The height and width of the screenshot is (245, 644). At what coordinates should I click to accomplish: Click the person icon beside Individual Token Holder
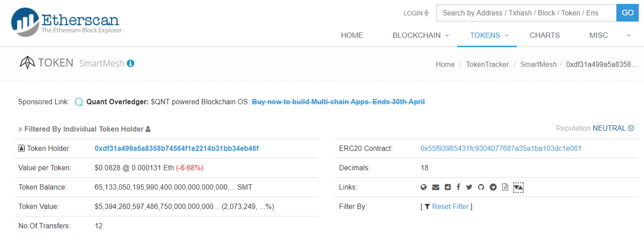click(148, 129)
